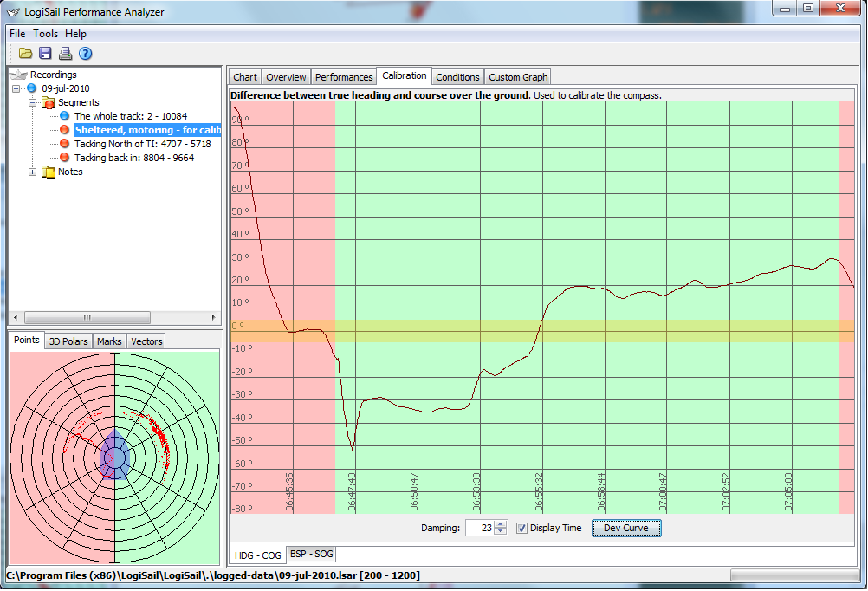
Task: Click the Print icon in toolbar
Action: [x=66, y=54]
